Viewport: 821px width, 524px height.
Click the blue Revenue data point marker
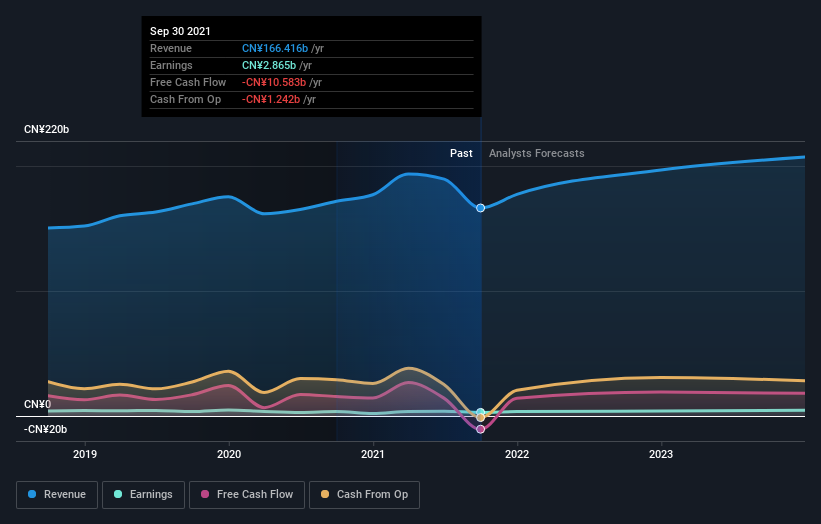(x=480, y=208)
